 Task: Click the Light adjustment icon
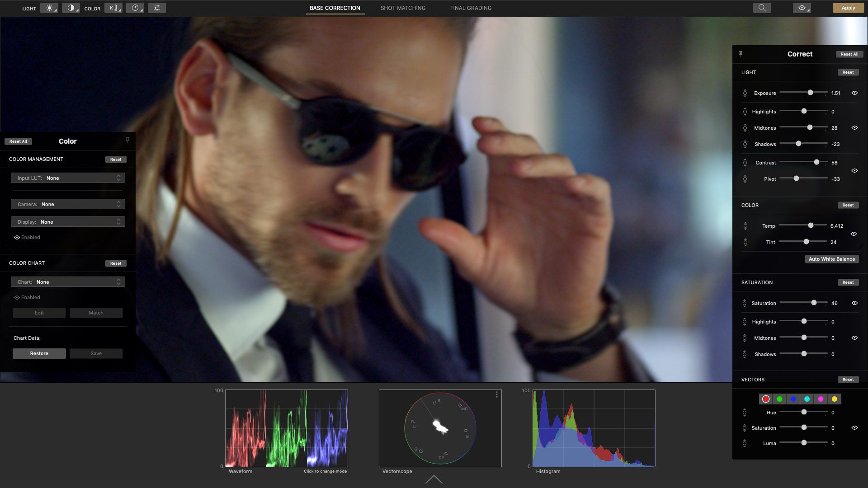51,8
